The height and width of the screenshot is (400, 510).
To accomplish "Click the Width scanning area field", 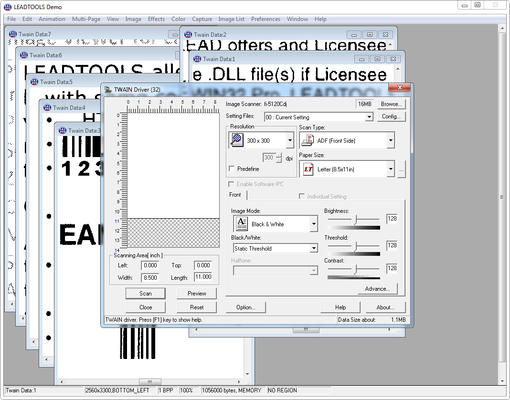I will (x=150, y=277).
